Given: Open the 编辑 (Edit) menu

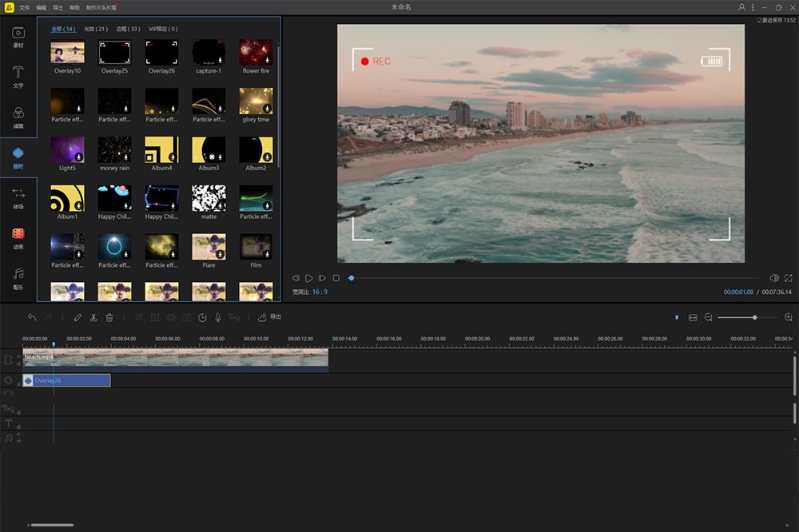Looking at the screenshot, I should coord(42,7).
